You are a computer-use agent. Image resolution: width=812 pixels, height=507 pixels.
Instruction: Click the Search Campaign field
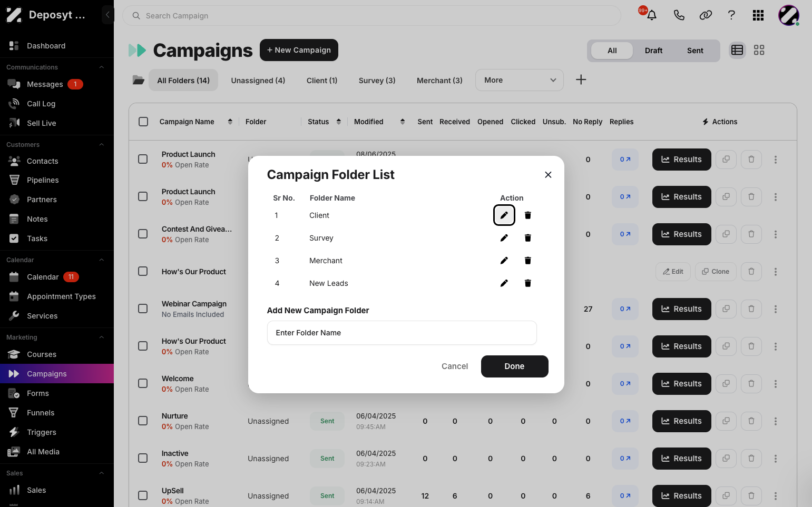(371, 16)
